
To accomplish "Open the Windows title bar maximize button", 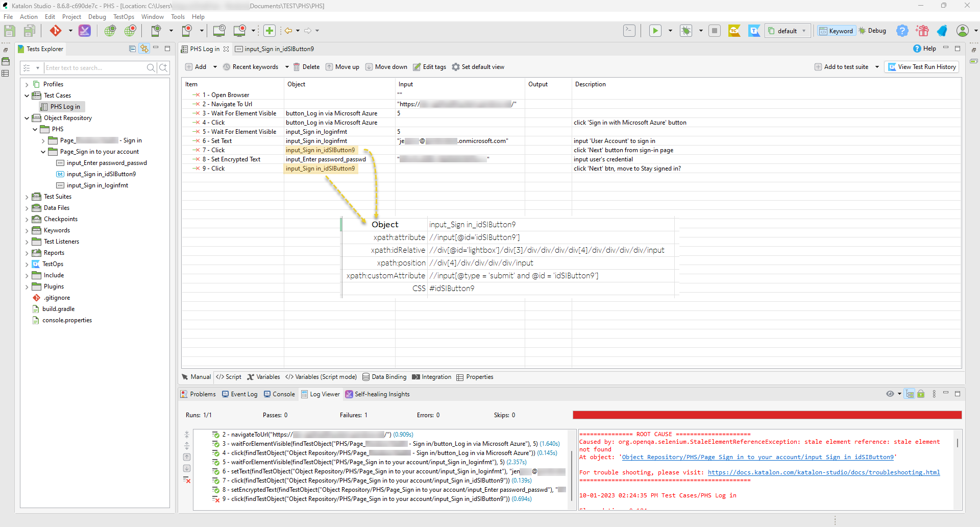I will (943, 6).
